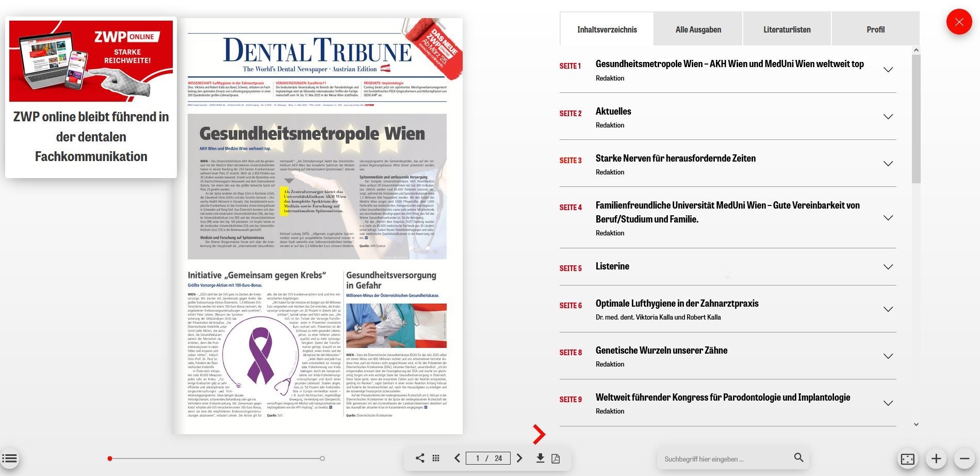Zoom in with the plus button

(x=936, y=458)
